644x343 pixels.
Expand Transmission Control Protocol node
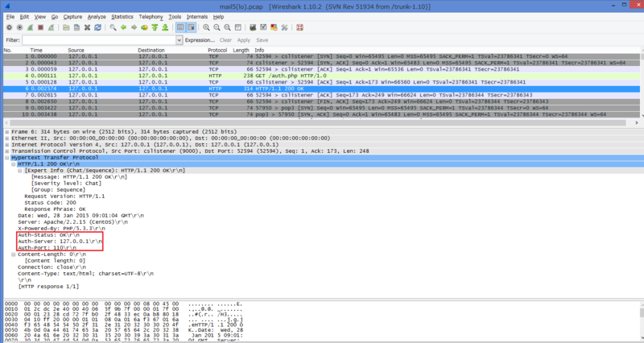coord(7,151)
